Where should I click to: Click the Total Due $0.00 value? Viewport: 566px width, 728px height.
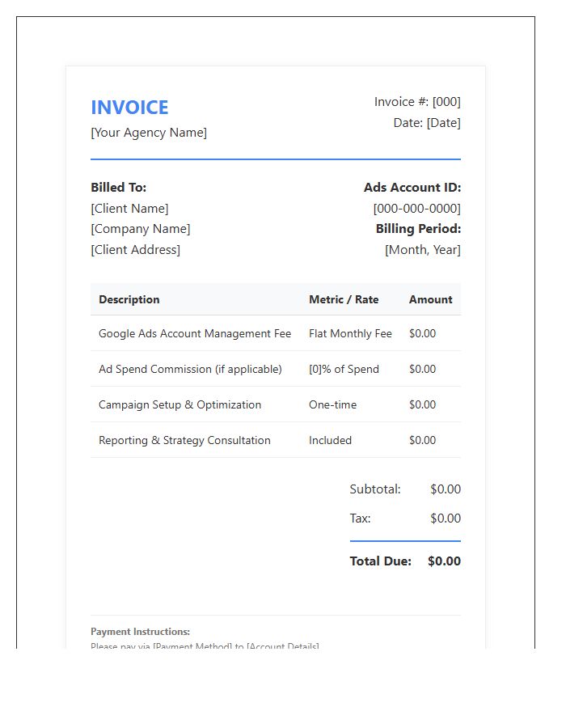click(444, 561)
